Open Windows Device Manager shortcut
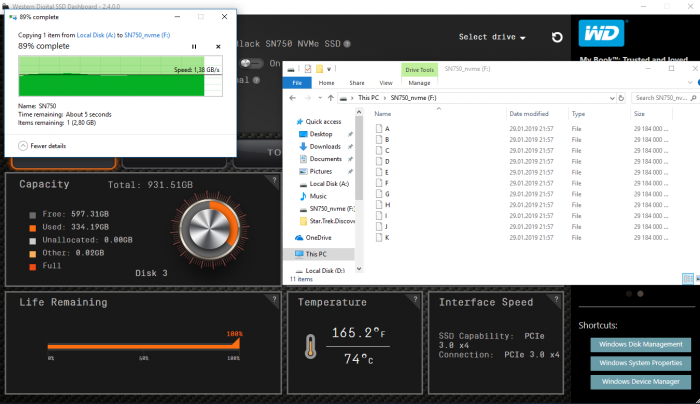Viewport: 700px width, 404px height. click(x=641, y=382)
